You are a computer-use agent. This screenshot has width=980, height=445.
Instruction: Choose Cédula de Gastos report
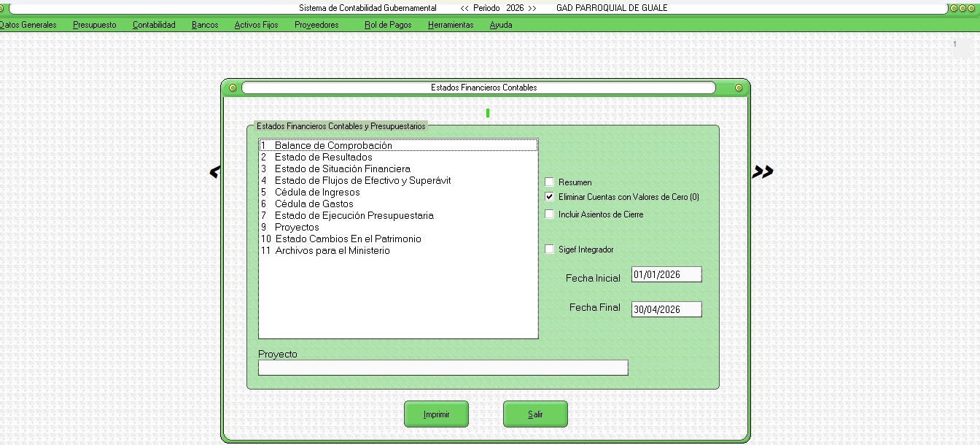pyautogui.click(x=314, y=204)
